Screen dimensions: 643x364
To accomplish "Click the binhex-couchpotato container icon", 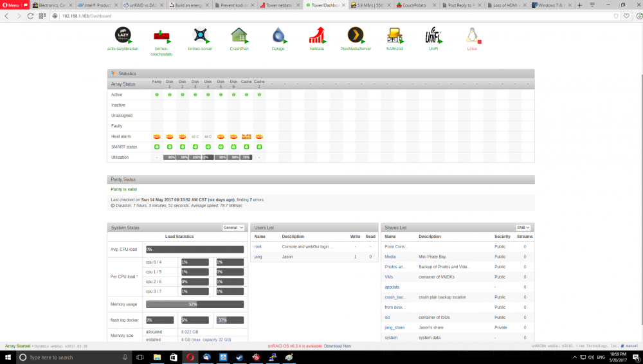I will (x=161, y=36).
